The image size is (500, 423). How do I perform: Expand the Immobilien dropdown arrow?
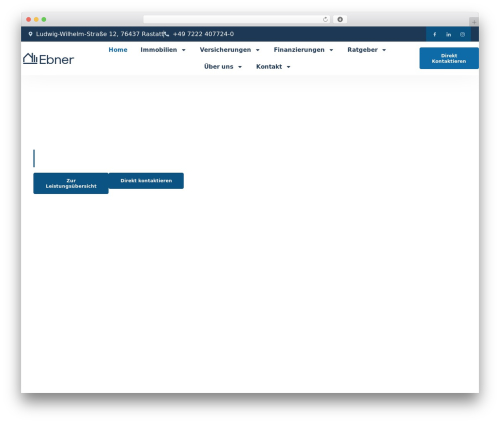click(183, 50)
